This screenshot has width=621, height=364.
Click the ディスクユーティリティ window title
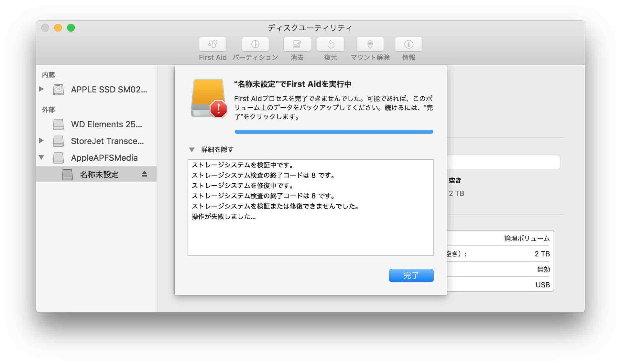tap(310, 28)
